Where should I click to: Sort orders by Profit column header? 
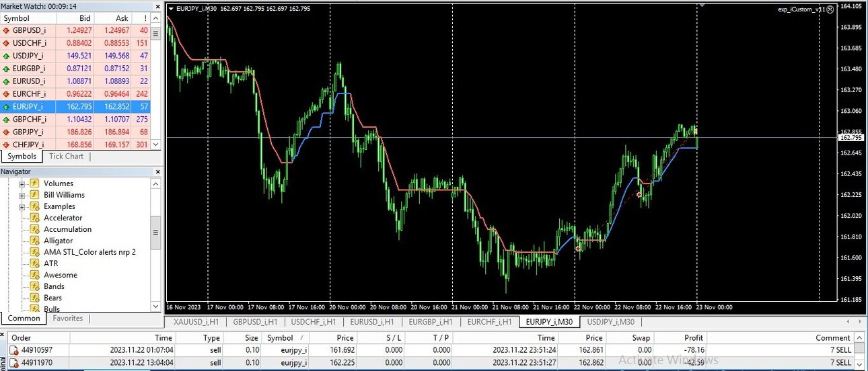681,338
